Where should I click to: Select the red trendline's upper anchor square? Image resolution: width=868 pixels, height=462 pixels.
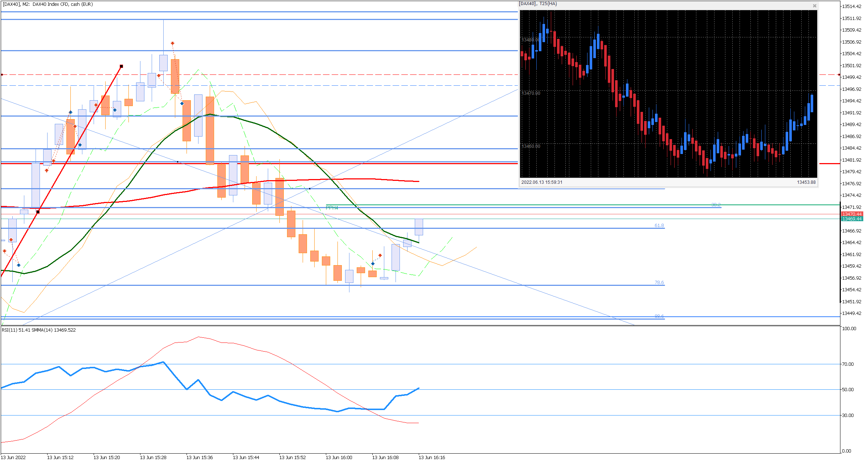click(x=122, y=66)
